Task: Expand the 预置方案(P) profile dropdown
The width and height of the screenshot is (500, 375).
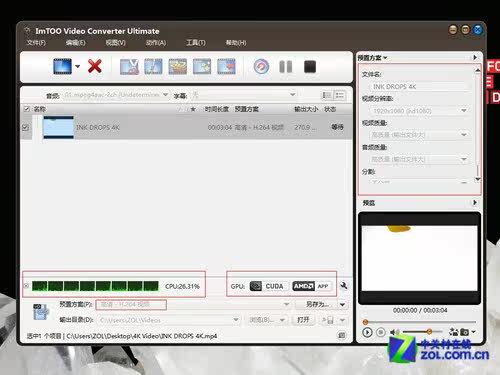Action: [286, 304]
